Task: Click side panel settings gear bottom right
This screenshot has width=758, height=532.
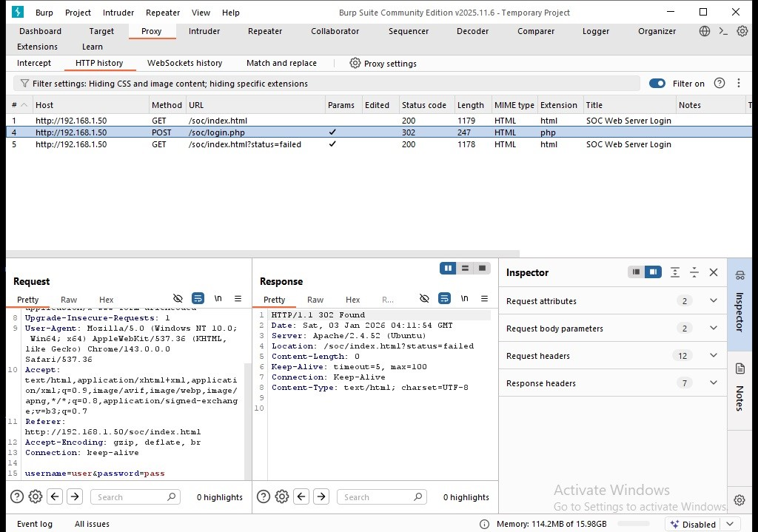Action: pyautogui.click(x=739, y=500)
